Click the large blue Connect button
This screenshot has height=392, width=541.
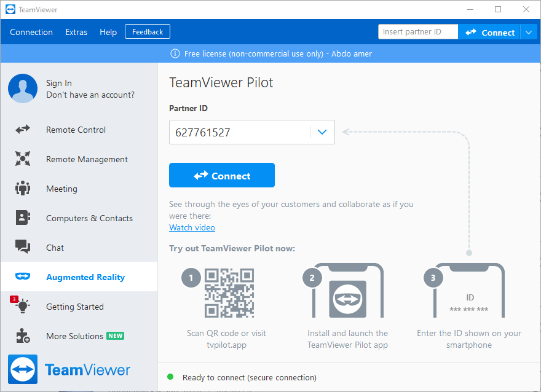(222, 175)
